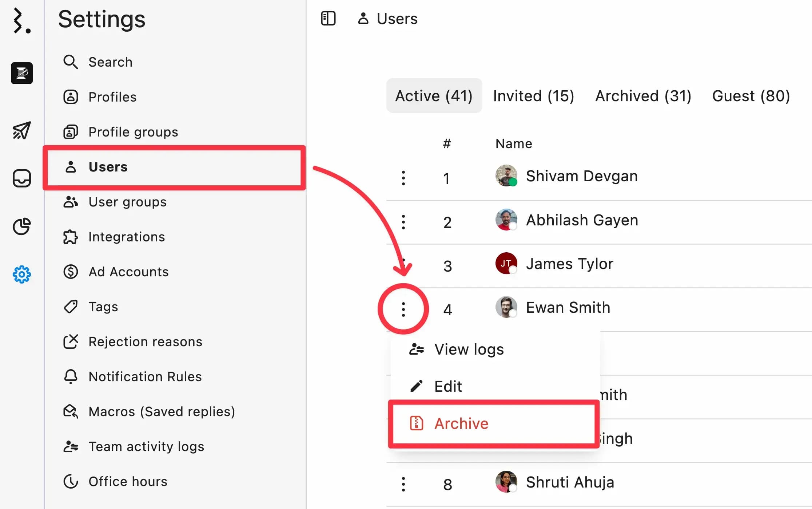Click the app logo at top left
This screenshot has width=812, height=509.
coord(21,21)
